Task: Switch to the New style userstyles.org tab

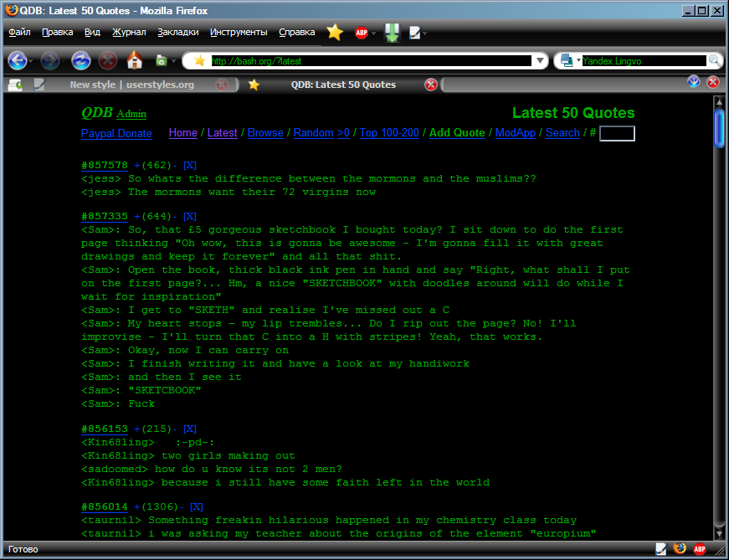Action: (131, 85)
